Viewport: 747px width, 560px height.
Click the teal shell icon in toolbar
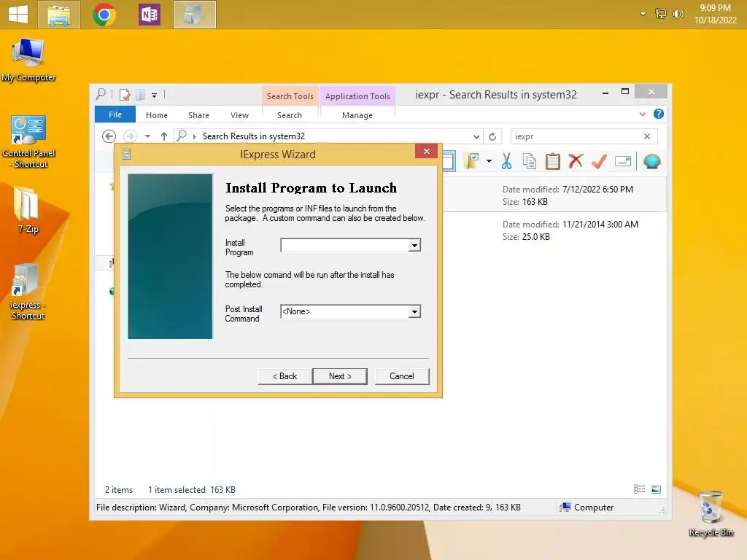pos(651,161)
